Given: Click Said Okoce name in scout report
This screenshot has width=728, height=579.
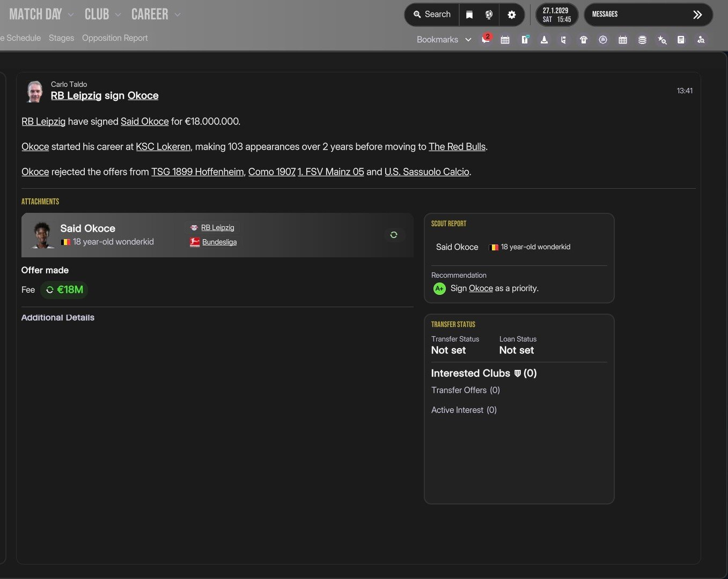Looking at the screenshot, I should pyautogui.click(x=457, y=247).
